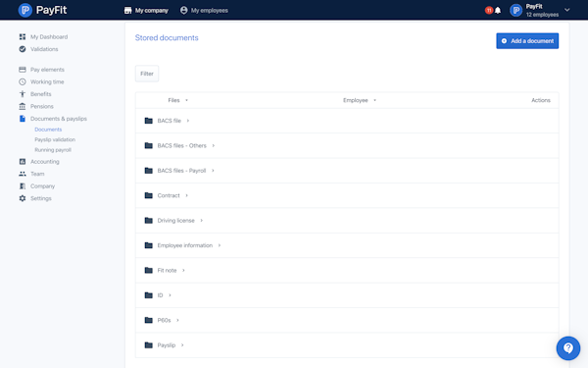Viewport: 588px width, 368px height.
Task: Open the help question mark button
Action: (x=568, y=348)
